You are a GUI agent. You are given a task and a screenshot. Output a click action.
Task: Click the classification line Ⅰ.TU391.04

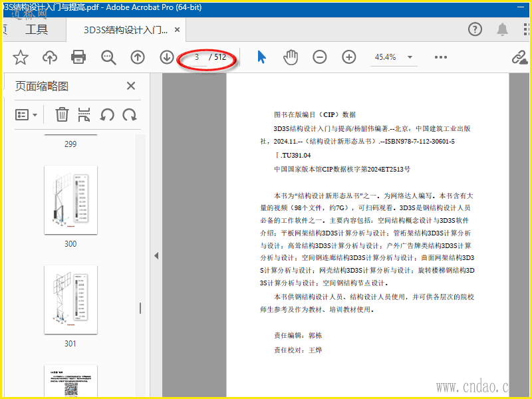click(293, 156)
